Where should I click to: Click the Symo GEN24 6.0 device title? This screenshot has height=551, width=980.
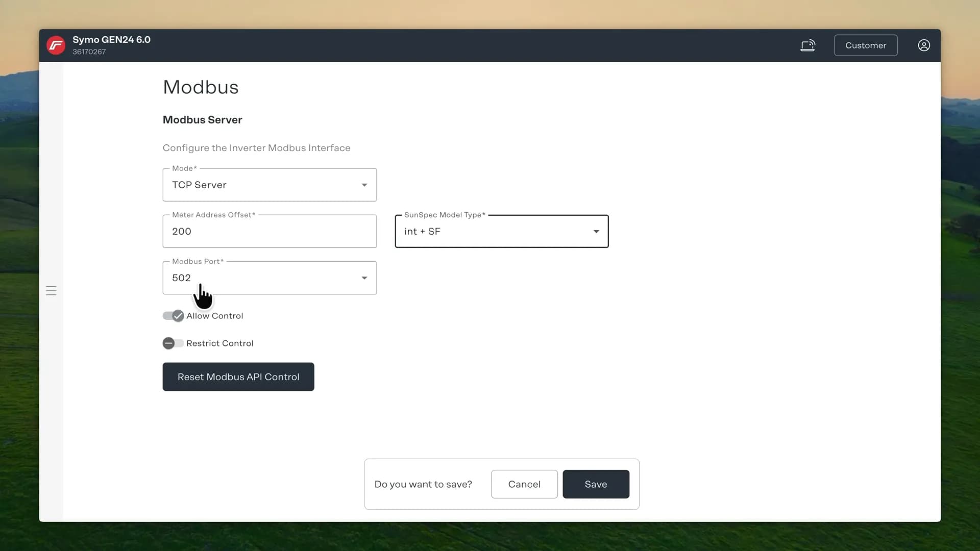pos(111,40)
